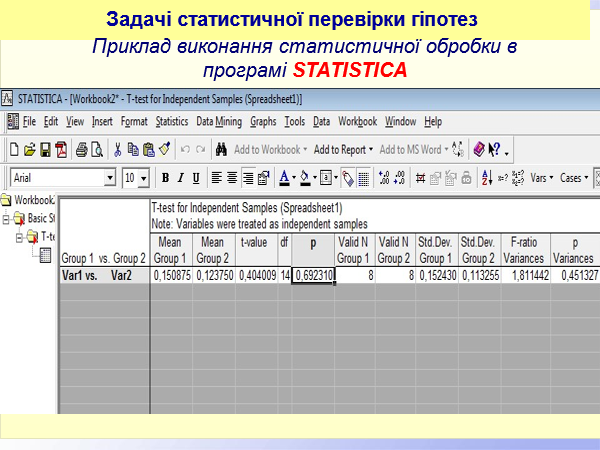Click the Print icon
Screen dimensions: 600x450
coord(81,149)
